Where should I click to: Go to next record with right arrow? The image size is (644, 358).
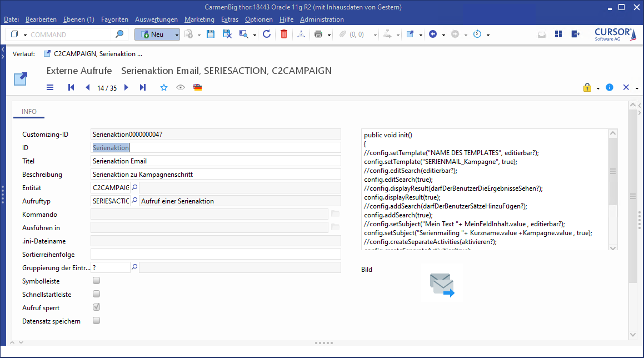pos(126,87)
